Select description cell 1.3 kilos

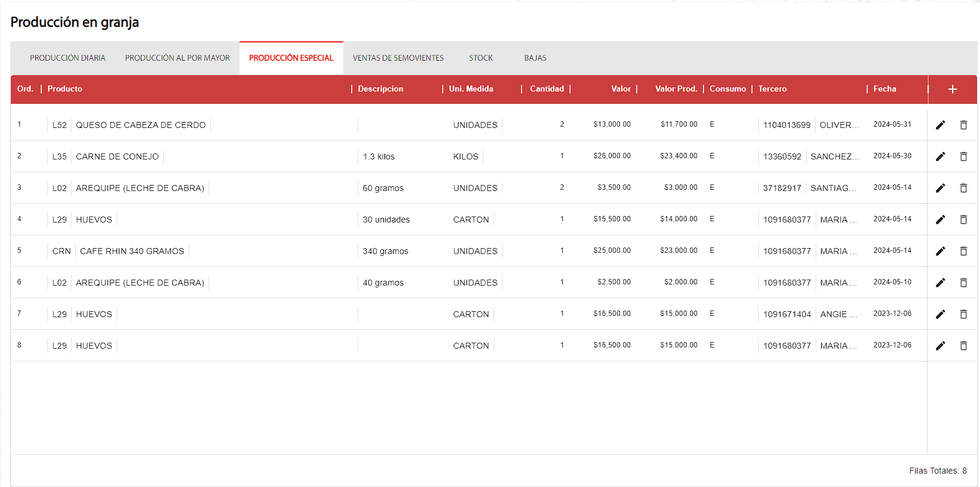378,156
